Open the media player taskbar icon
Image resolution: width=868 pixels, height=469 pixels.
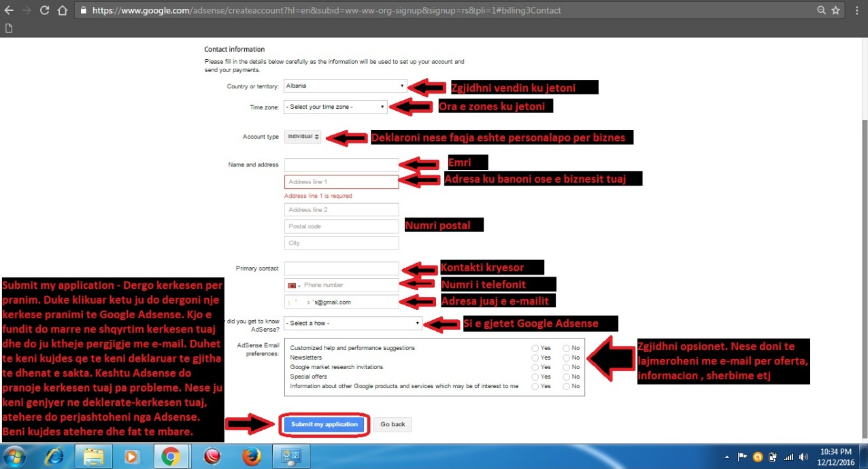132,456
